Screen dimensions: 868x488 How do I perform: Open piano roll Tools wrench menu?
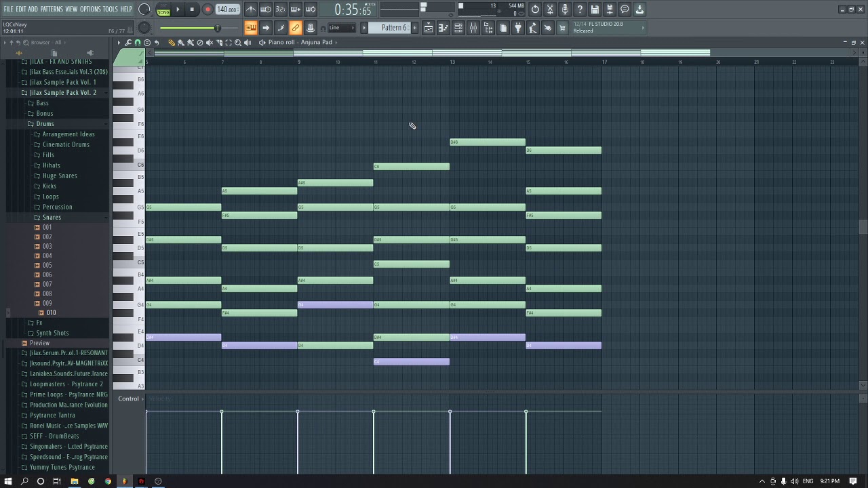coord(128,43)
